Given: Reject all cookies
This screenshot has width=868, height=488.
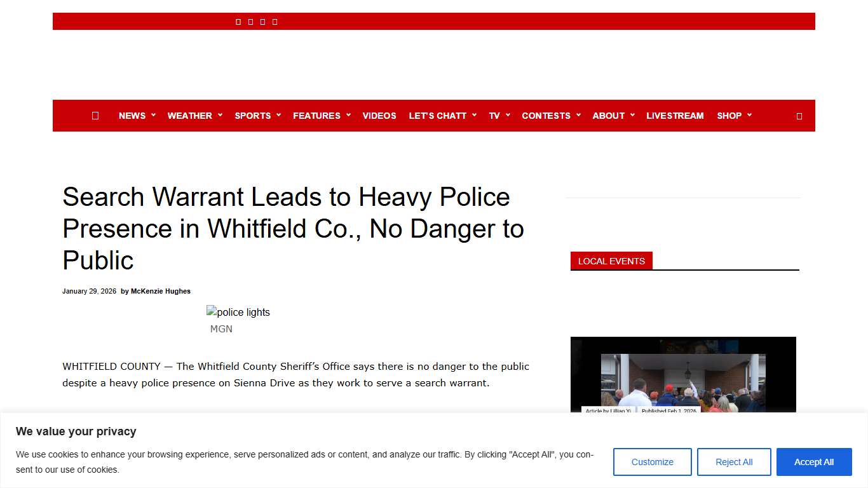Looking at the screenshot, I should click(734, 462).
